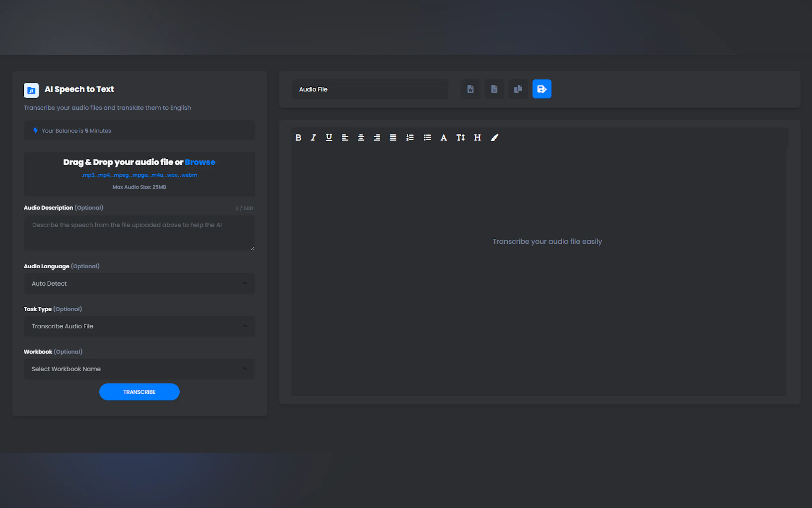The width and height of the screenshot is (812, 508).
Task: Save the document with blue button
Action: (542, 89)
